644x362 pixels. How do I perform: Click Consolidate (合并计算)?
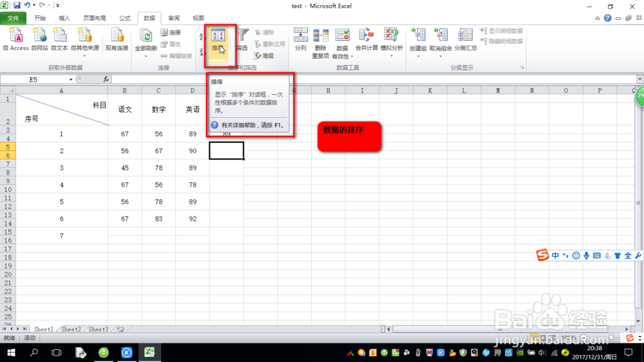(366, 39)
